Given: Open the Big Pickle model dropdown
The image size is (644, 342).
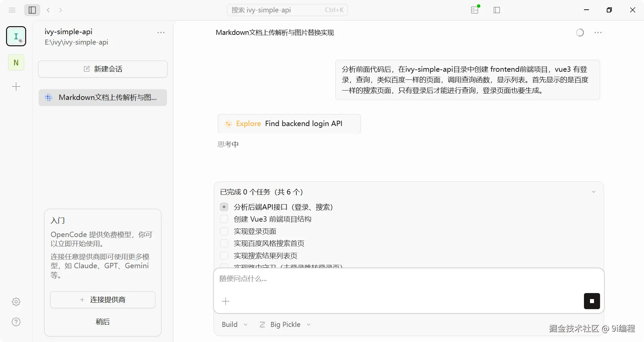Looking at the screenshot, I should (x=285, y=325).
